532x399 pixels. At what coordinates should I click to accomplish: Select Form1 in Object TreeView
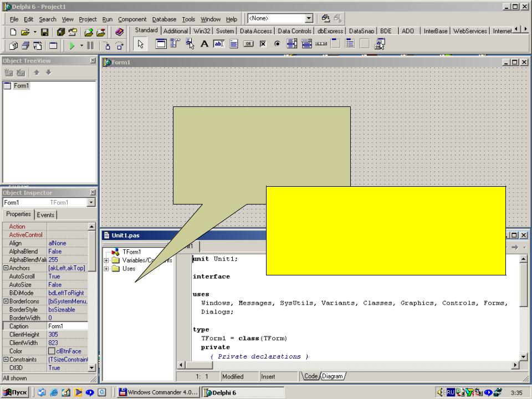(x=21, y=85)
